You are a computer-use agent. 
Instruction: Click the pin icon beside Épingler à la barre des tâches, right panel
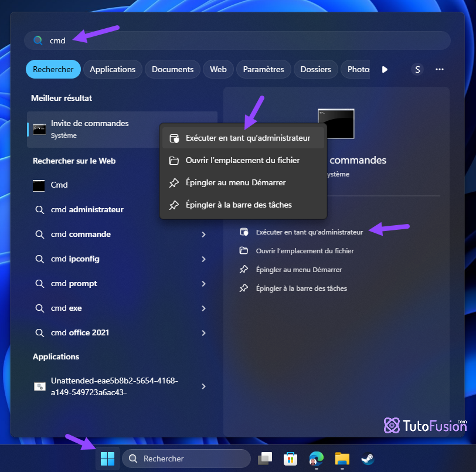[x=243, y=288]
